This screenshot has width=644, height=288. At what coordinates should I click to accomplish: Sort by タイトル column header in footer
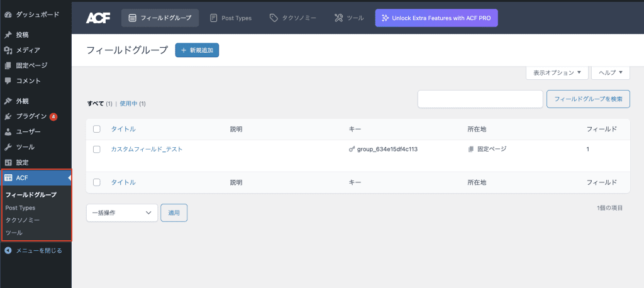pos(123,182)
